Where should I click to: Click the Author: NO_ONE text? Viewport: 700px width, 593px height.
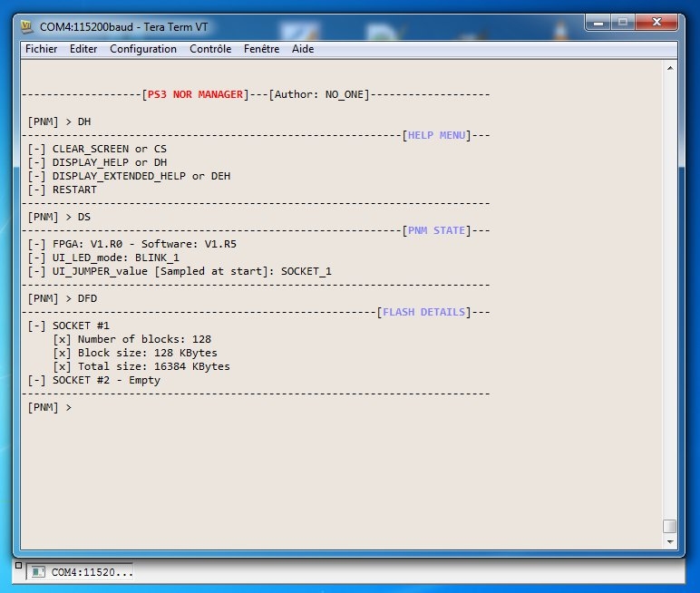pyautogui.click(x=319, y=94)
